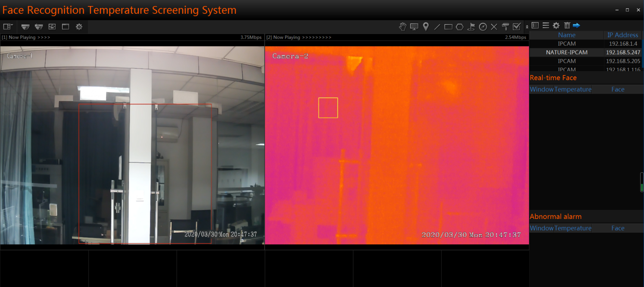Click the Camera-2 thermal video view

tap(397, 145)
